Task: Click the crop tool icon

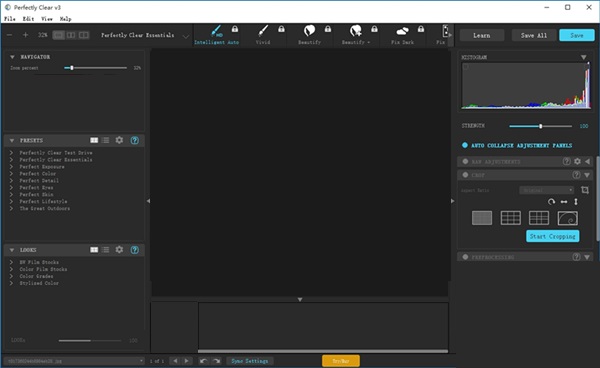Action: (585, 190)
